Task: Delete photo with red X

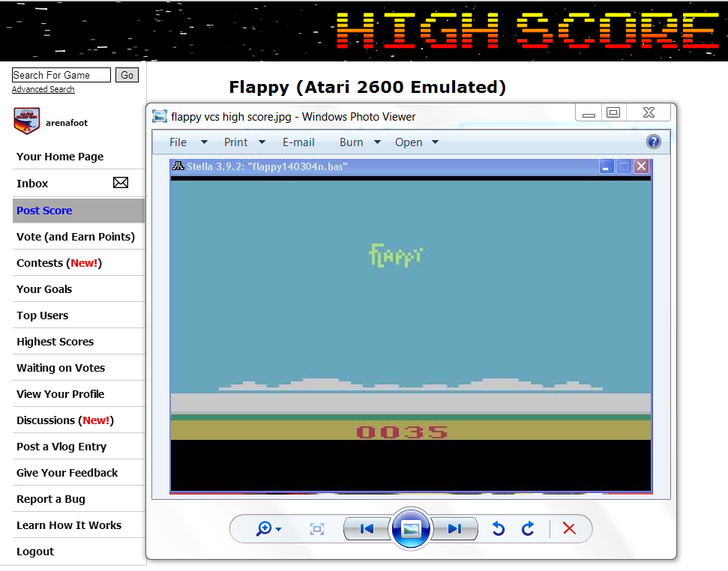Action: click(569, 529)
